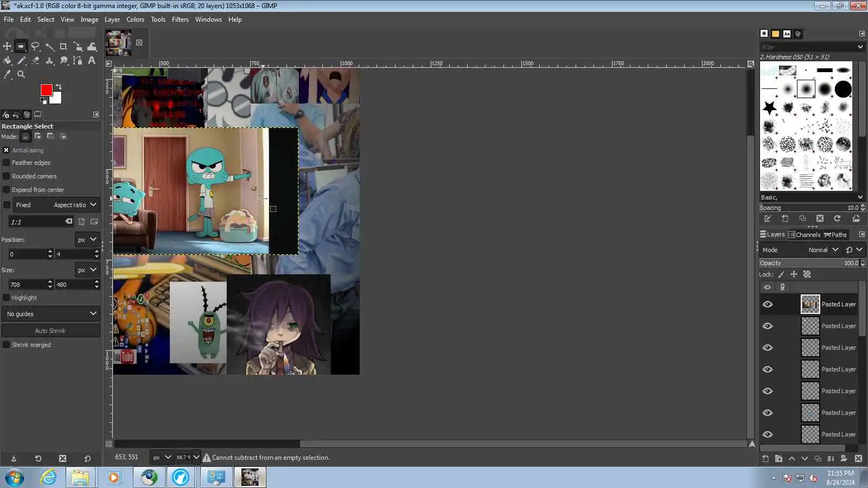Open the Position unit px dropdown
Image resolution: width=868 pixels, height=488 pixels.
tap(87, 240)
